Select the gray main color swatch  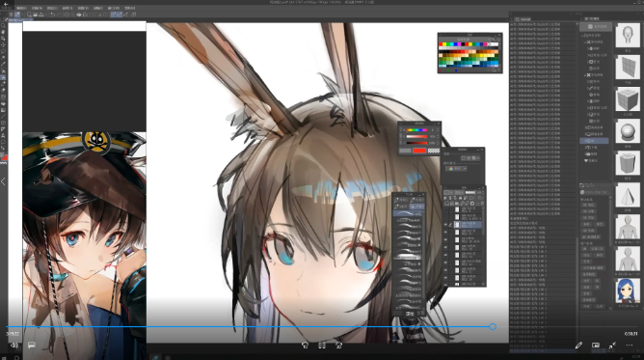pos(405,151)
